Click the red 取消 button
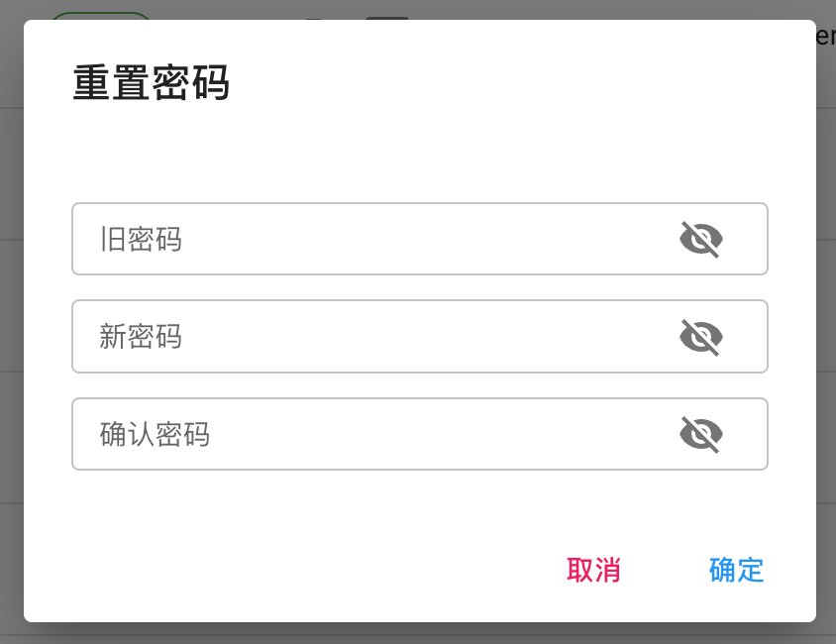 coord(593,570)
